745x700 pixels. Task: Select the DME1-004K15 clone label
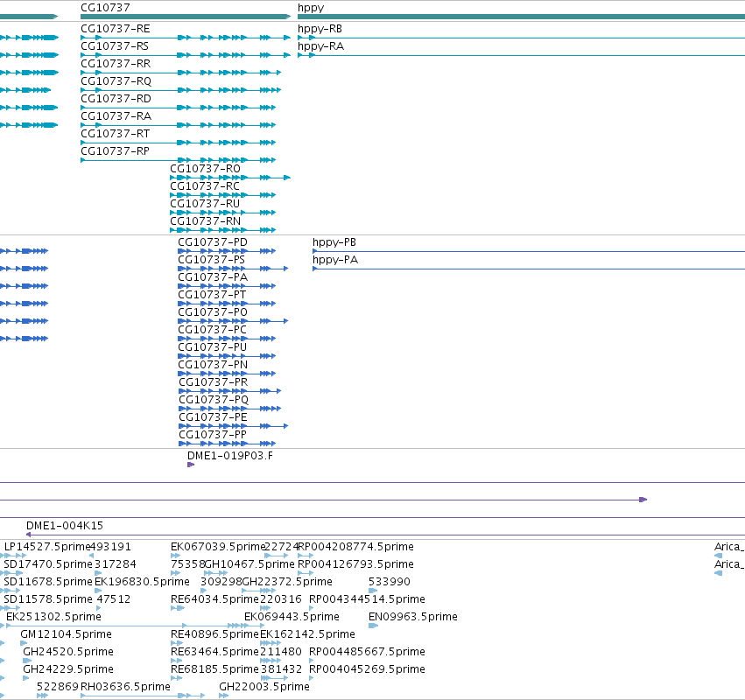(x=65, y=526)
